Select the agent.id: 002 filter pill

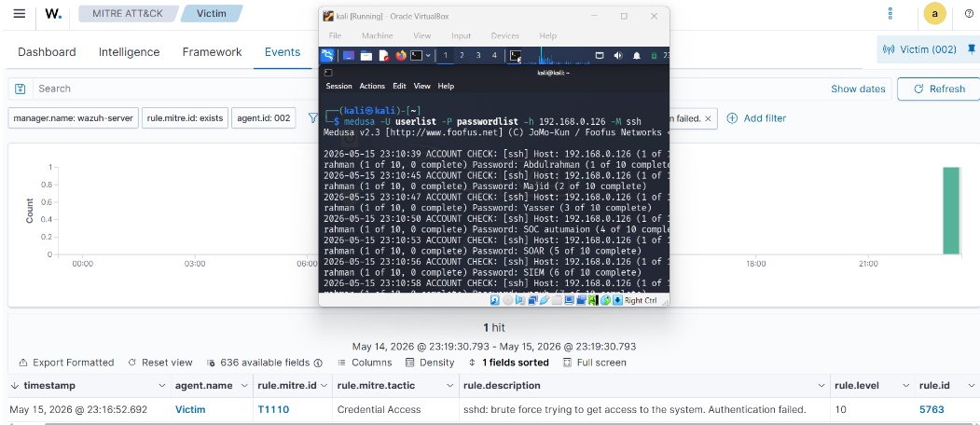(263, 118)
